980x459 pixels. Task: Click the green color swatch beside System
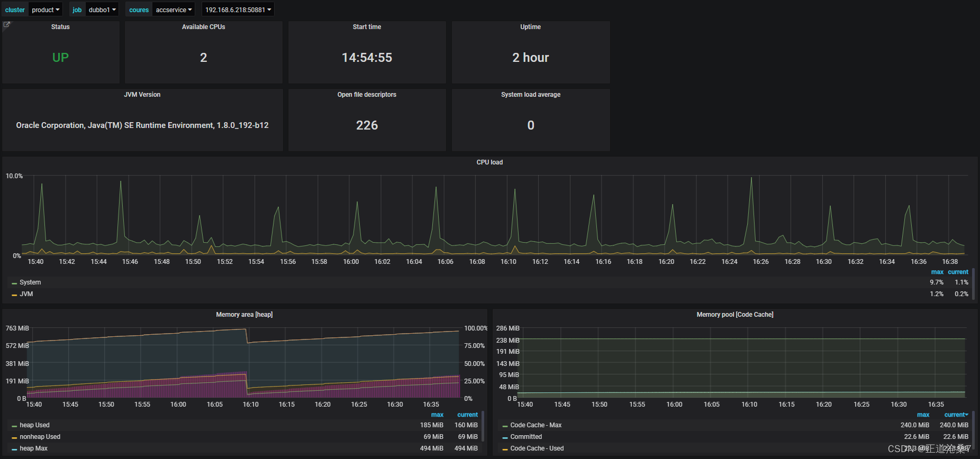(x=14, y=283)
